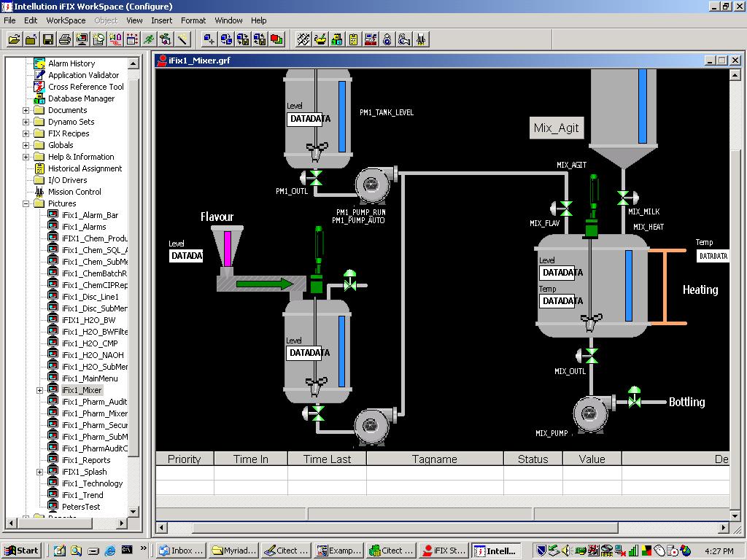Click the tree panel scroll-up arrow
This screenshot has width=747, height=560.
[x=133, y=63]
